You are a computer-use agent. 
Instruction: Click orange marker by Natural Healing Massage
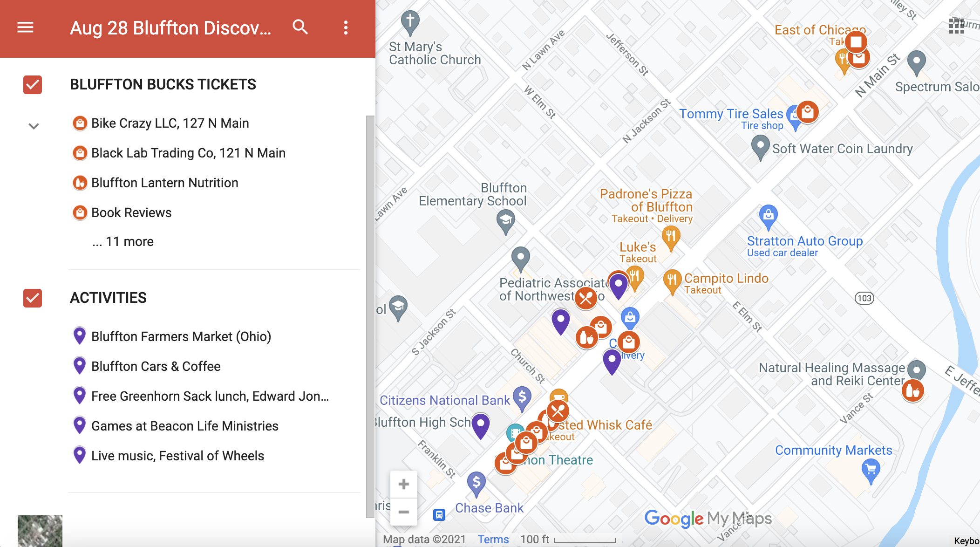913,391
